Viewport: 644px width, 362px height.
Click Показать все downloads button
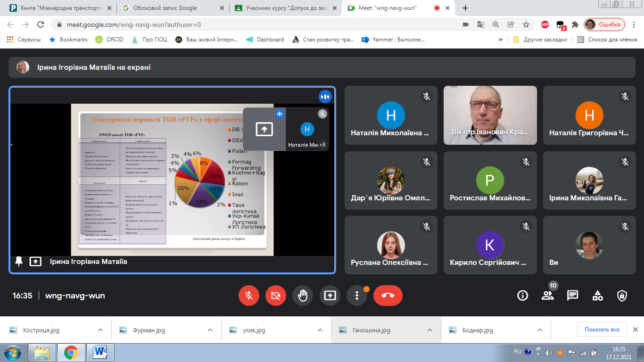pyautogui.click(x=602, y=329)
